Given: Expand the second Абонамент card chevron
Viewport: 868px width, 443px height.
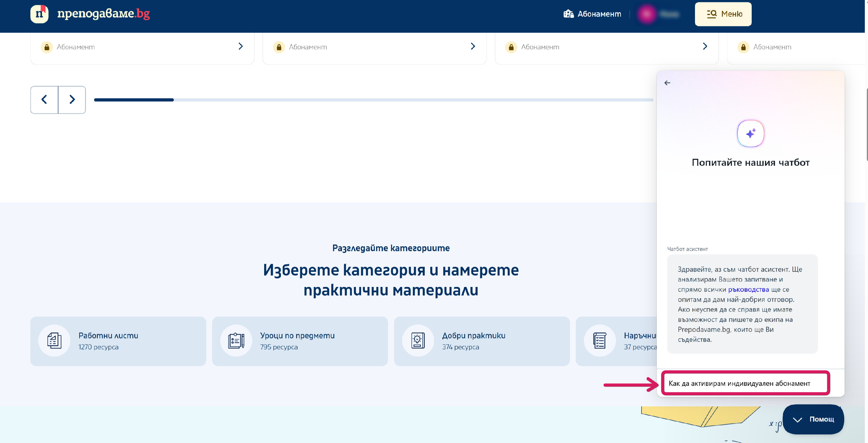Looking at the screenshot, I should [473, 46].
